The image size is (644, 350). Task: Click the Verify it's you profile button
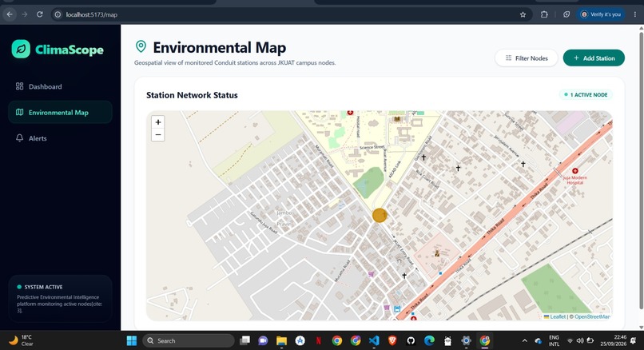point(601,14)
